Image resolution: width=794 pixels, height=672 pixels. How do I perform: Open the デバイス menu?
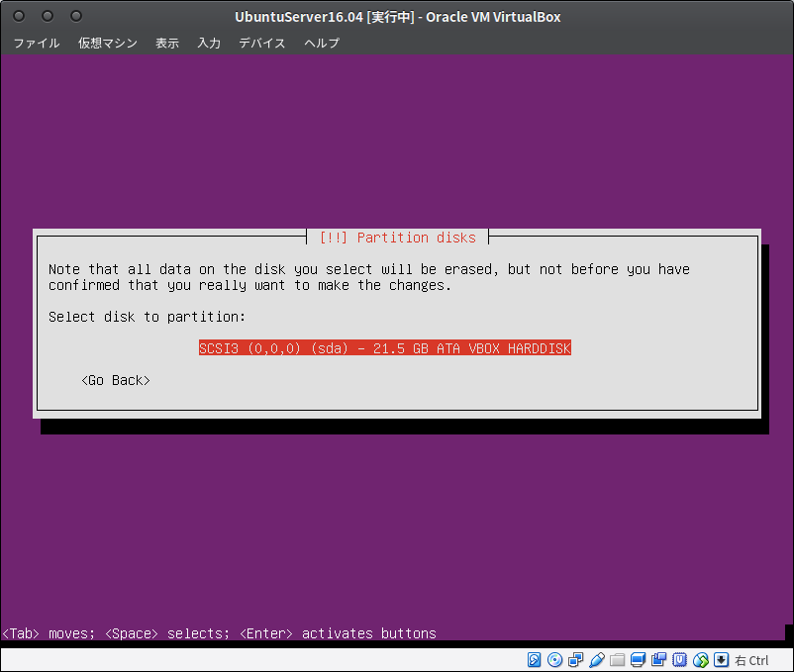[262, 43]
